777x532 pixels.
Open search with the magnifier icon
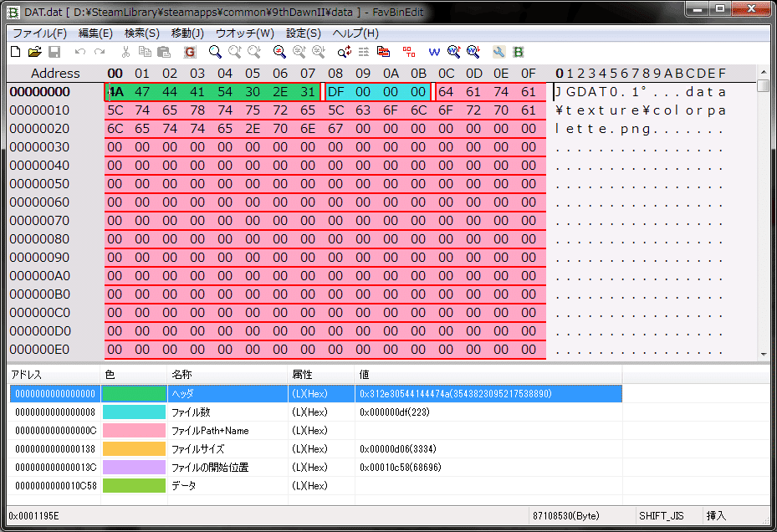click(x=215, y=52)
